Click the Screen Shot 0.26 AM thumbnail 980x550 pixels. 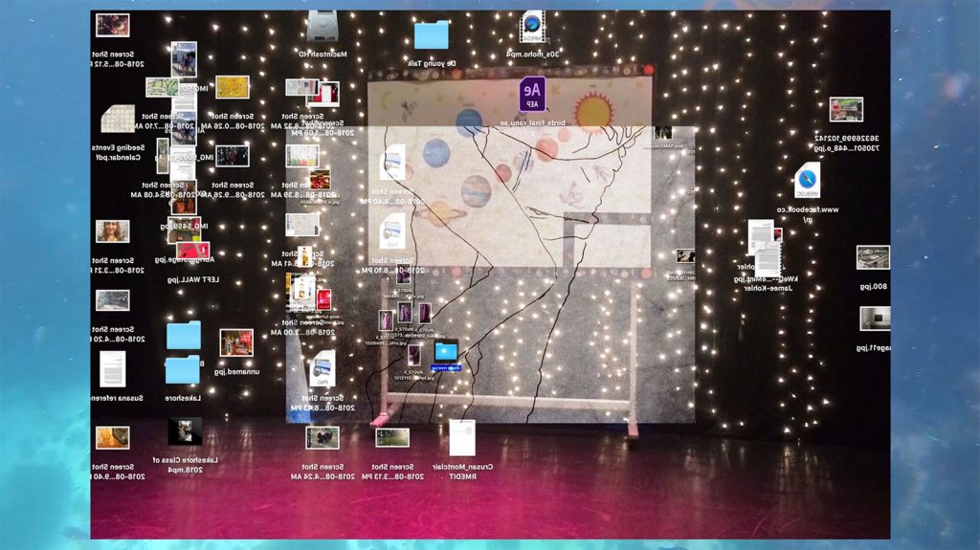point(232,88)
